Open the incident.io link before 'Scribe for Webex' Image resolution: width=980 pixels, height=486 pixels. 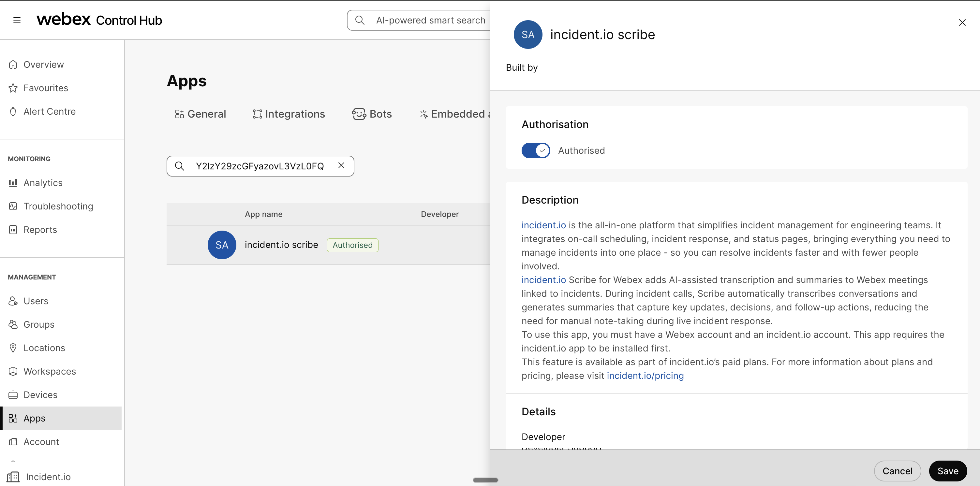[x=543, y=280]
